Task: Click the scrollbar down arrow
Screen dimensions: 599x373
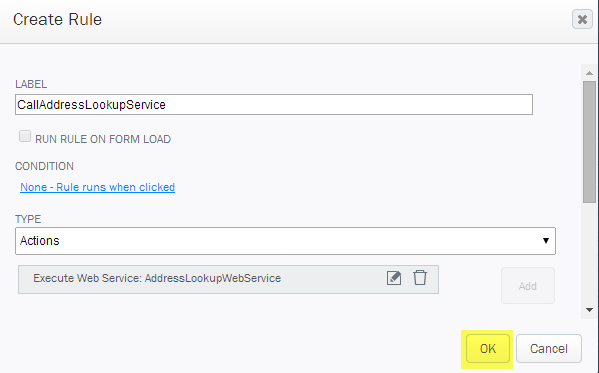Action: [x=589, y=310]
